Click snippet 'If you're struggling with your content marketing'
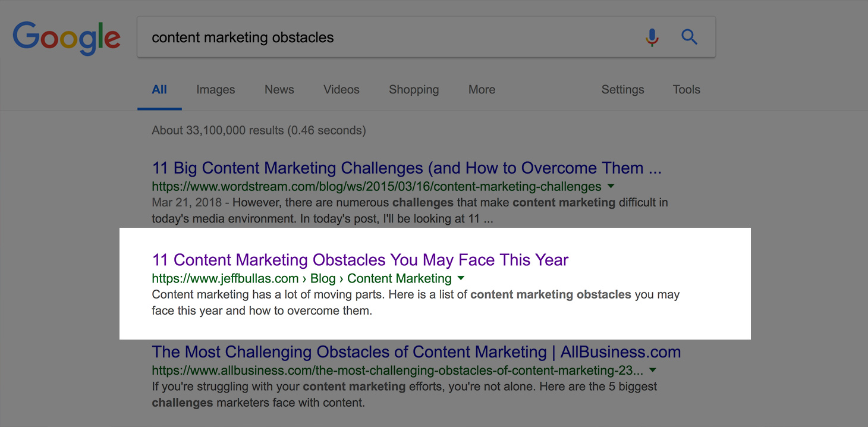 click(404, 395)
